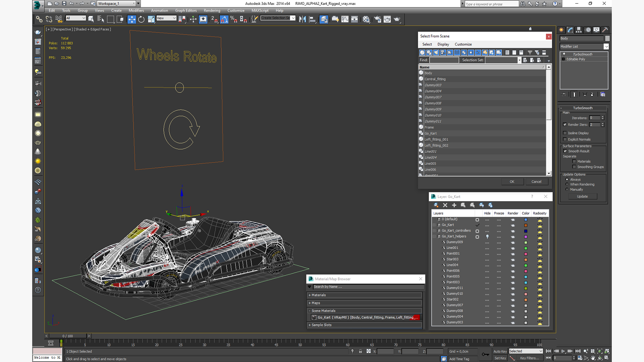Toggle Selection Lock padlock icon

tap(360, 351)
